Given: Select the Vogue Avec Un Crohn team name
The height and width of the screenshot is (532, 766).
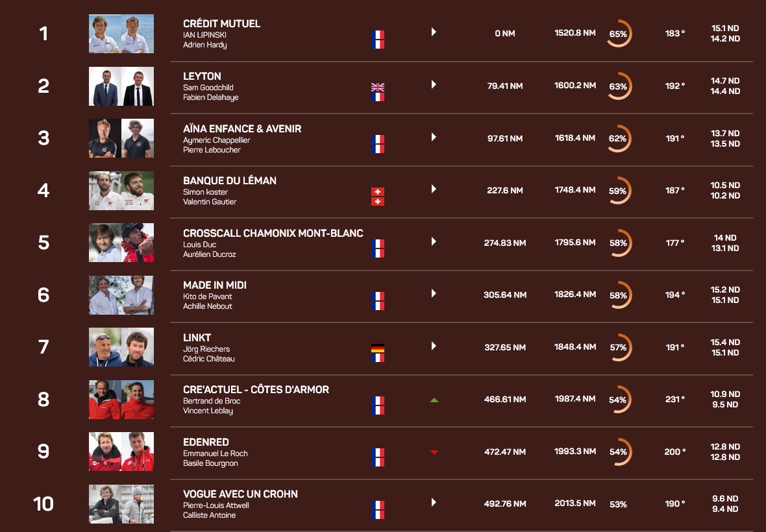Looking at the screenshot, I should pyautogui.click(x=240, y=494).
